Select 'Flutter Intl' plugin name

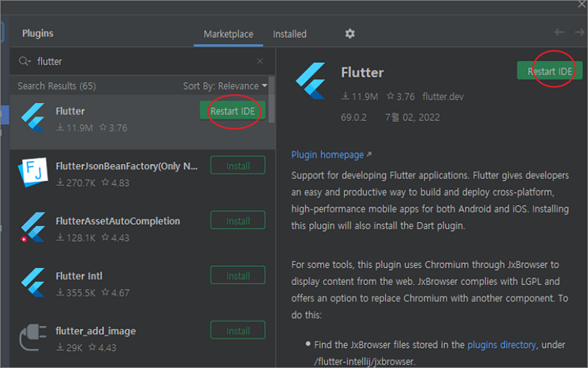(x=79, y=276)
